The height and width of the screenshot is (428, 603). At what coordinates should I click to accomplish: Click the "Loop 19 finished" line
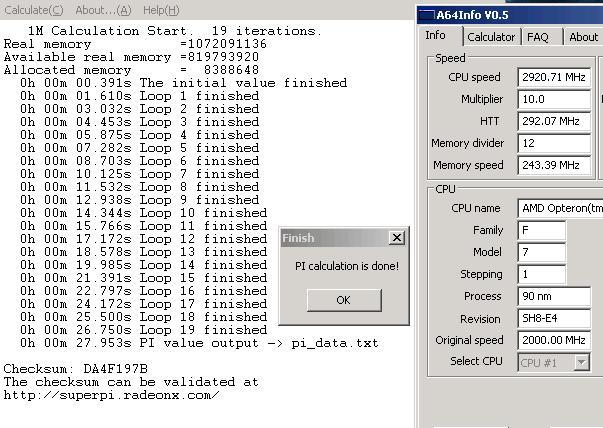click(144, 330)
